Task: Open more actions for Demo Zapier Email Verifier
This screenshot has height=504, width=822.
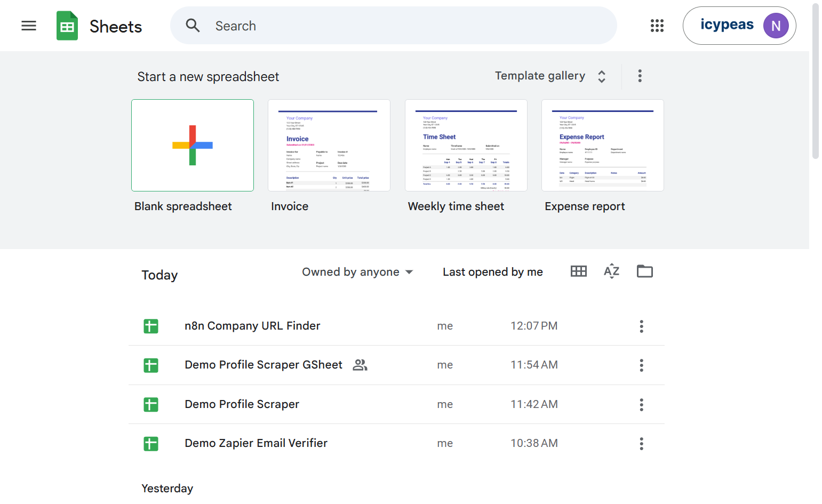Action: tap(642, 444)
